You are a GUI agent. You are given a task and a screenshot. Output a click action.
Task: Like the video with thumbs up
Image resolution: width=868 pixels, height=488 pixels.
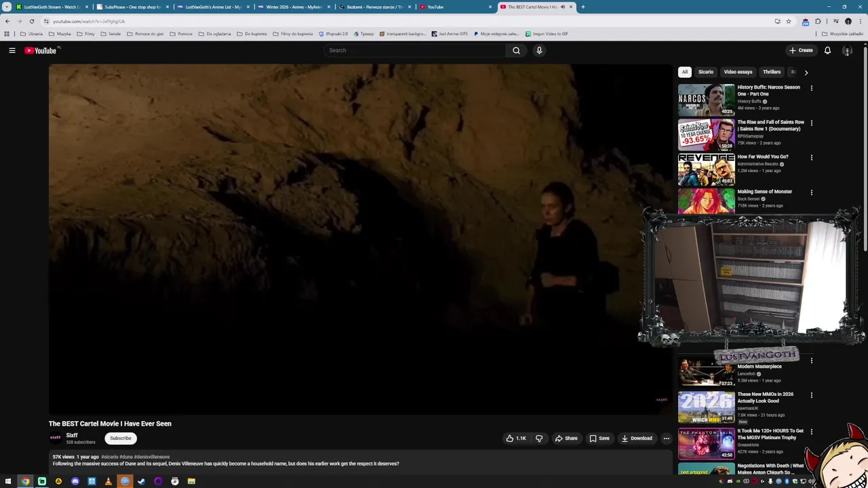coord(515,439)
